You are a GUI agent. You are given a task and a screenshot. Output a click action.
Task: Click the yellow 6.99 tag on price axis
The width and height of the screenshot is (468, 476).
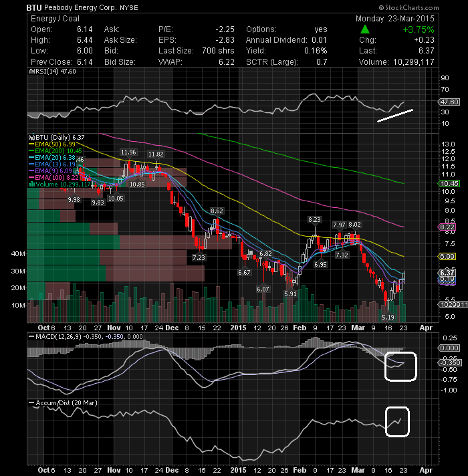pos(447,257)
